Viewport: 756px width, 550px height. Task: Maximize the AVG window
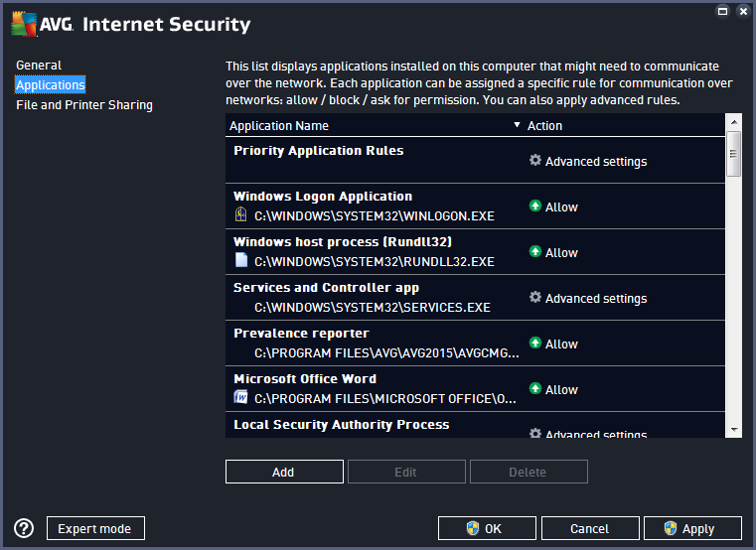click(x=723, y=11)
